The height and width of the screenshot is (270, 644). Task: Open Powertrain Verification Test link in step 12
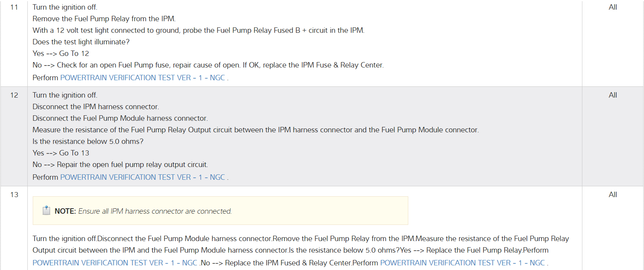pos(143,177)
